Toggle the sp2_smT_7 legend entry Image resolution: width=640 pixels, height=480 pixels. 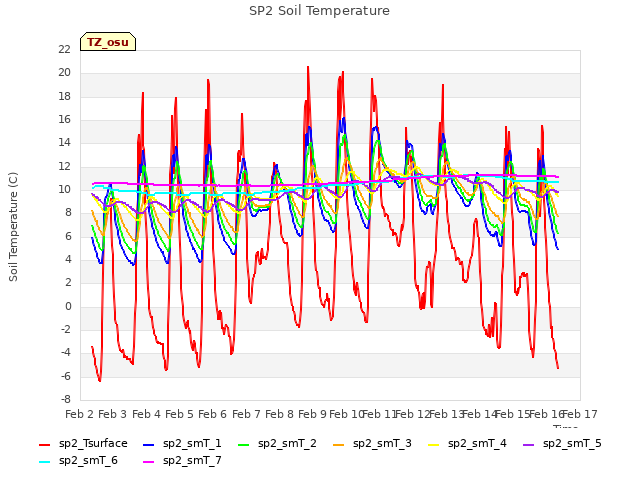[182, 461]
